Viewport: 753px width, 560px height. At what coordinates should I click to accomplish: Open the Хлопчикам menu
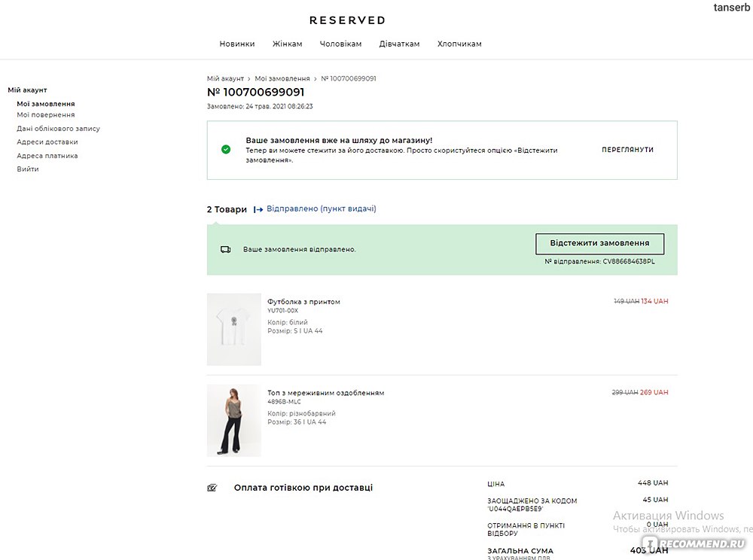[x=459, y=44]
